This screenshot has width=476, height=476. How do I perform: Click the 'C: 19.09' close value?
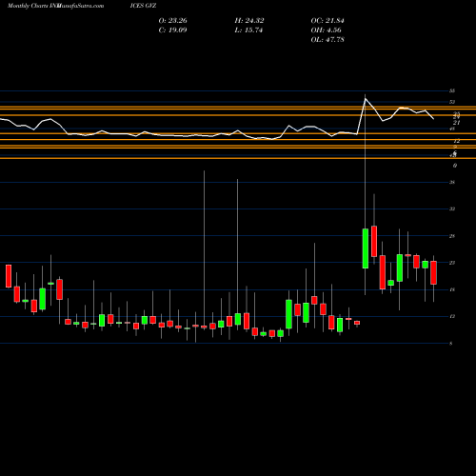[x=172, y=30]
